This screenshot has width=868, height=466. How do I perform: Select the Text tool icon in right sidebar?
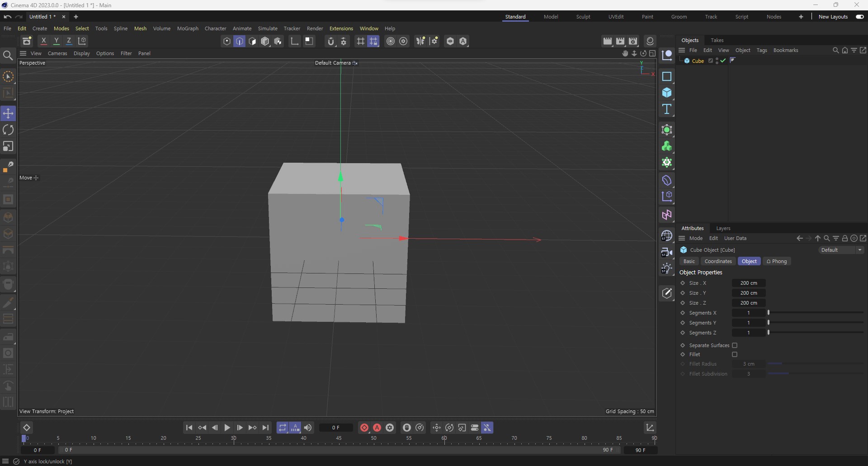tap(667, 109)
